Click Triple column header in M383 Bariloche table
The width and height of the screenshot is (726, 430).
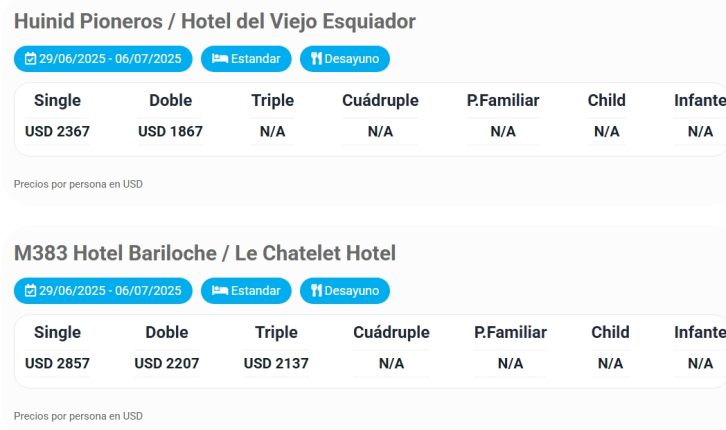[276, 332]
